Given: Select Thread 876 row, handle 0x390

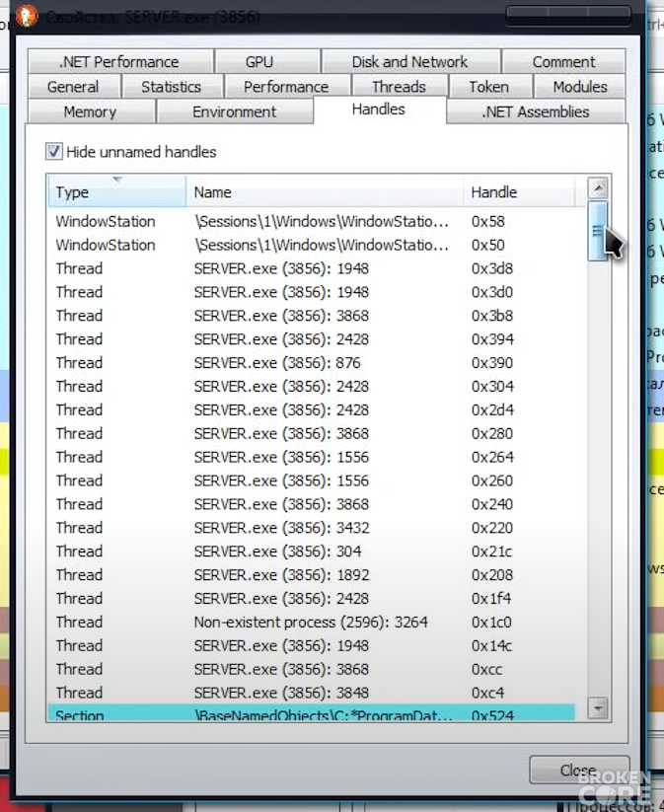Looking at the screenshot, I should coord(312,362).
